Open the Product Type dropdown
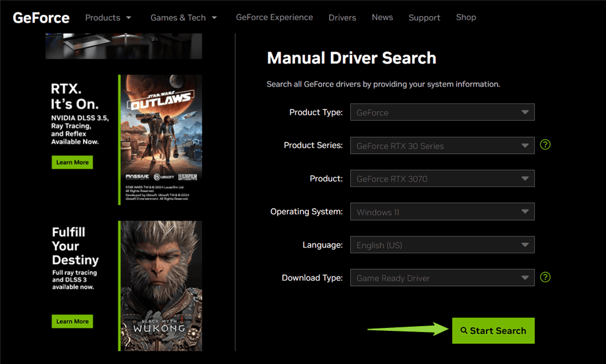This screenshot has width=606, height=364. [442, 112]
